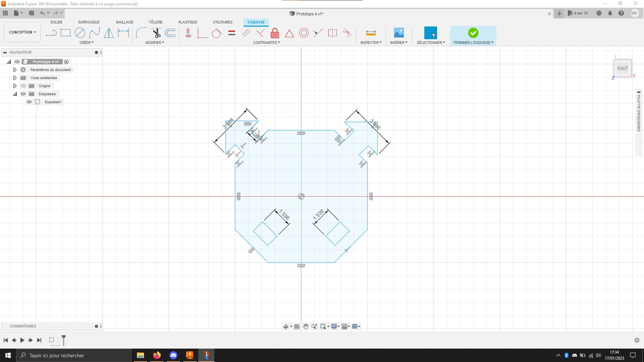
Task: Click the Insert image icon
Action: click(x=399, y=33)
